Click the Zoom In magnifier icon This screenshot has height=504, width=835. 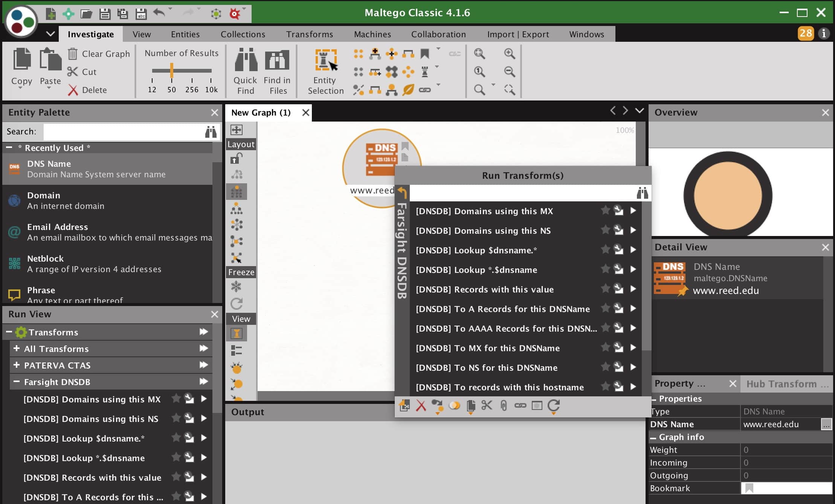pos(509,53)
